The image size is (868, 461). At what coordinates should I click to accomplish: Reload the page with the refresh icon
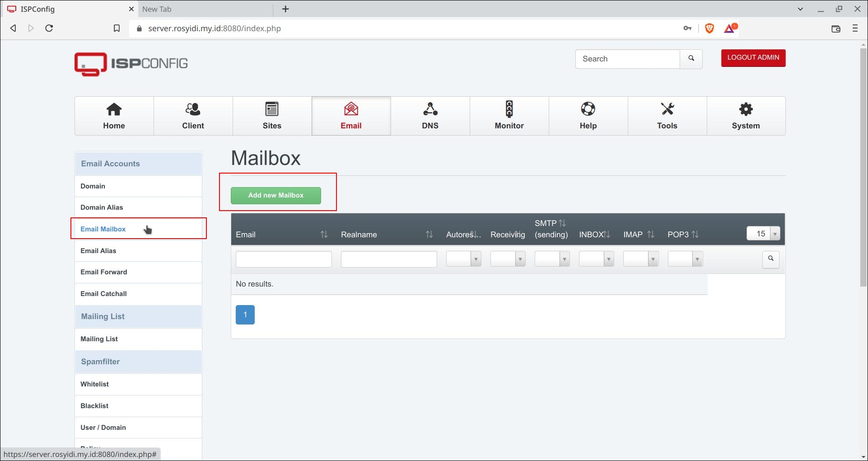[49, 28]
